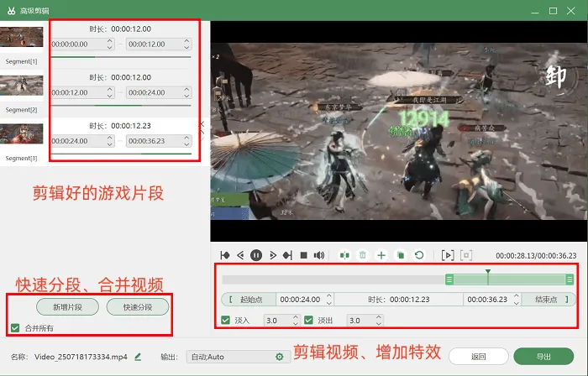Toggle the 合并所有 merge all checkbox

click(15, 328)
